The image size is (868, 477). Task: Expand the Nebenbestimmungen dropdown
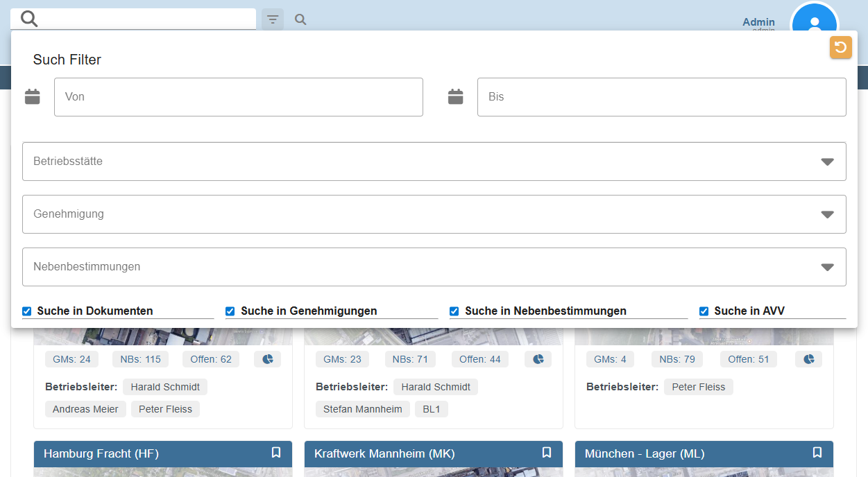[x=827, y=266]
